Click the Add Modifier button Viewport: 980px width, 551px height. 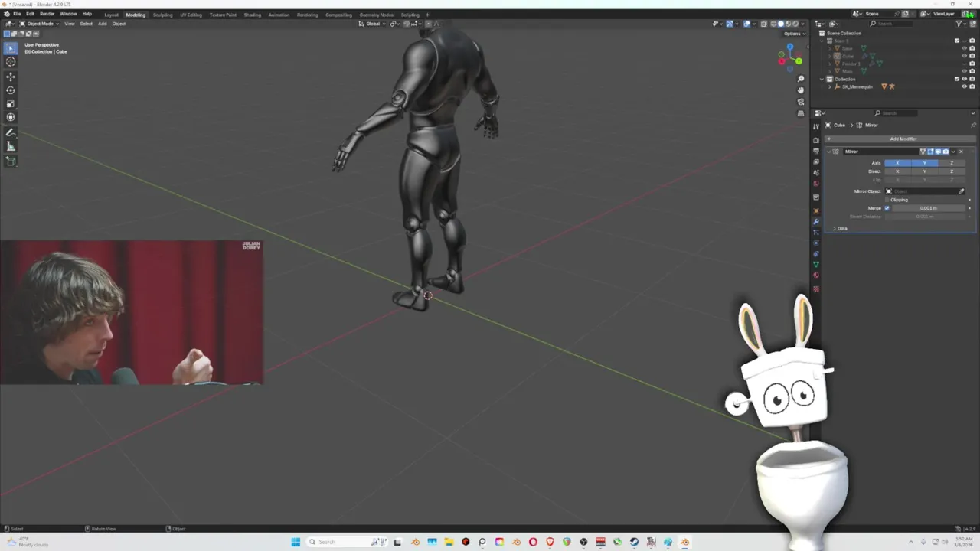901,139
